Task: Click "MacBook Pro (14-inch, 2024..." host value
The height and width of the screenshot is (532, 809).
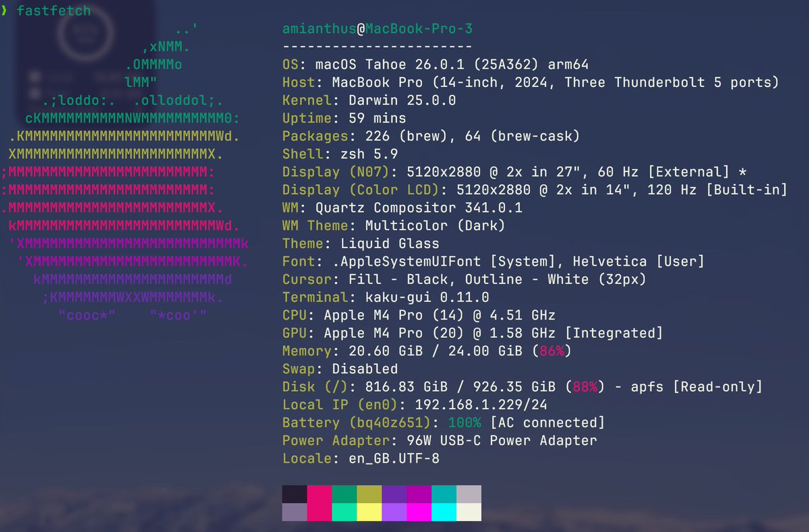Action: pos(556,83)
